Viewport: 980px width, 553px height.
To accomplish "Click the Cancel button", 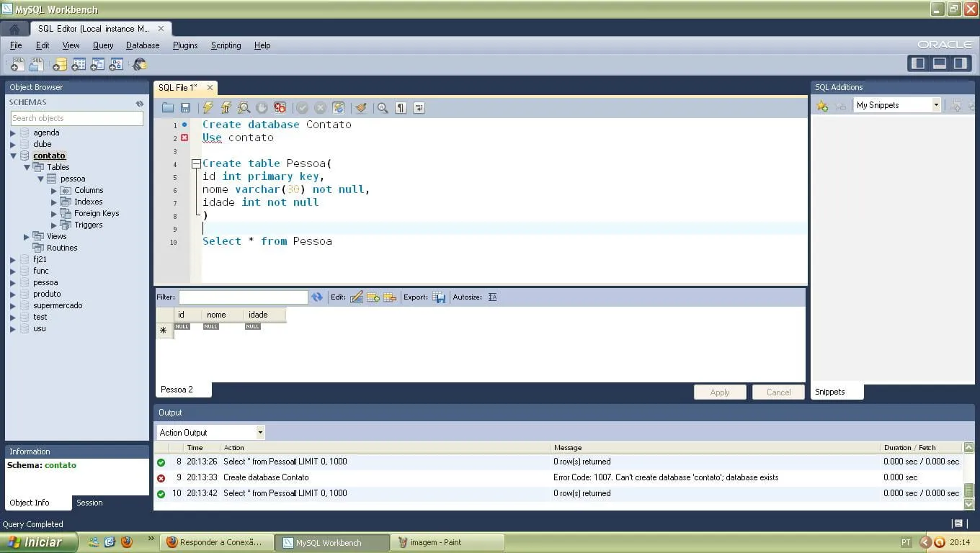I will [x=778, y=392].
